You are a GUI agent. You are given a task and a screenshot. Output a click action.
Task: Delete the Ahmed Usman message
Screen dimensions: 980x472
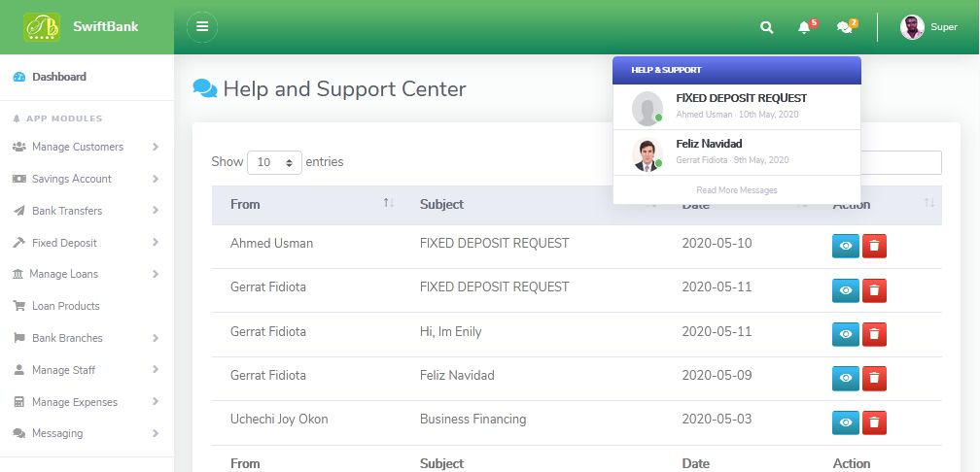pos(874,246)
